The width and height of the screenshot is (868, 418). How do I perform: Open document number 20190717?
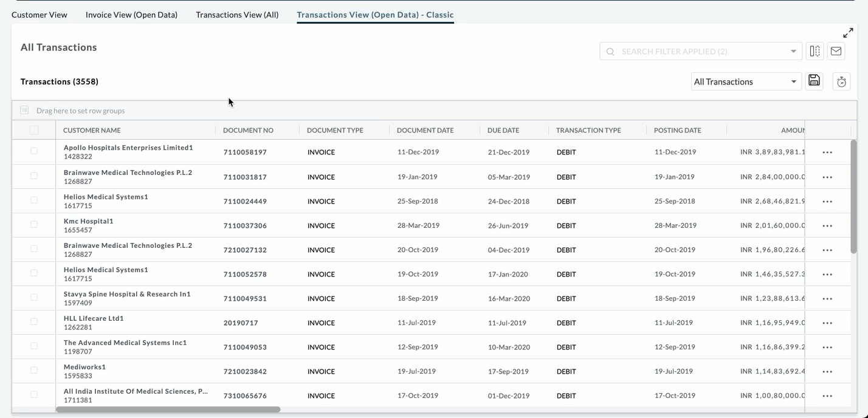click(241, 323)
